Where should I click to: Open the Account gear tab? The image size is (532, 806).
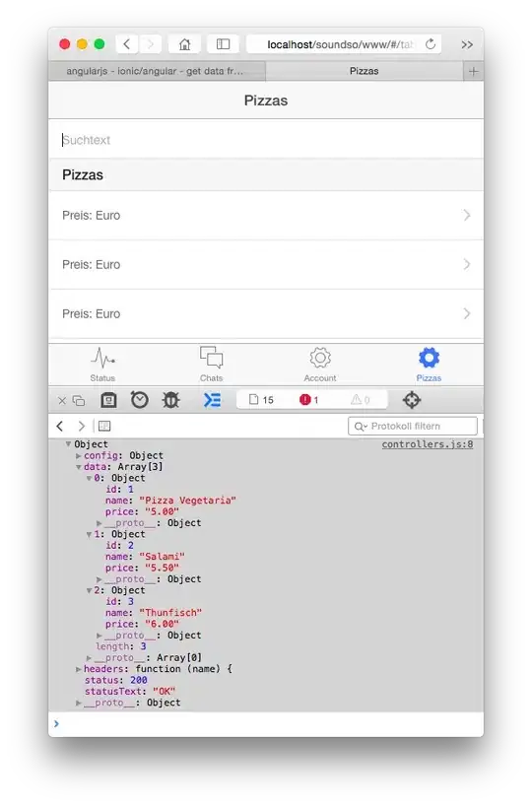(320, 365)
